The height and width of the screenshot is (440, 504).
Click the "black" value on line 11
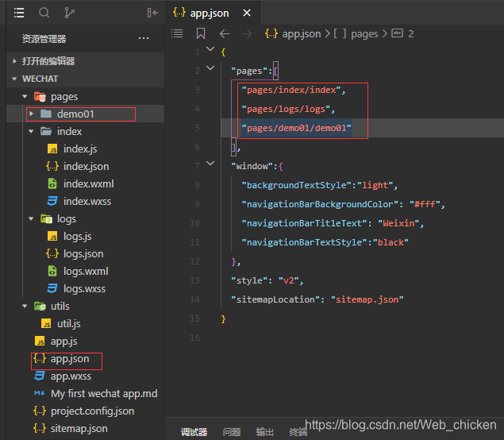tap(391, 242)
